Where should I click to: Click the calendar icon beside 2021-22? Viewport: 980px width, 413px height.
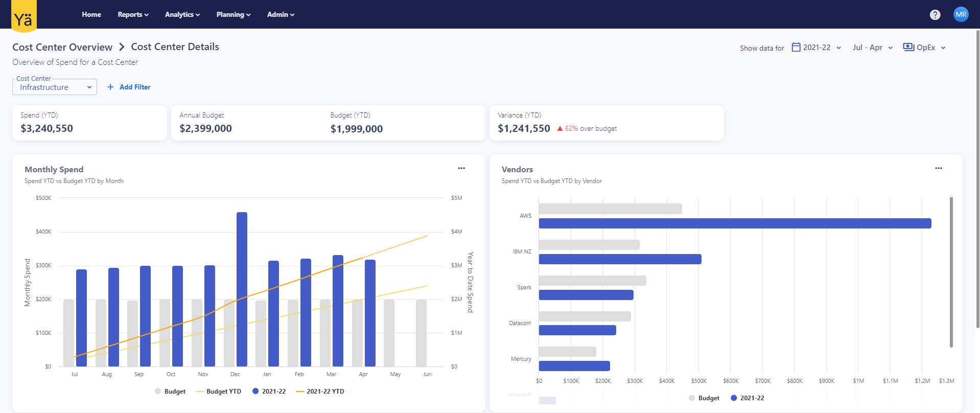(x=796, y=47)
